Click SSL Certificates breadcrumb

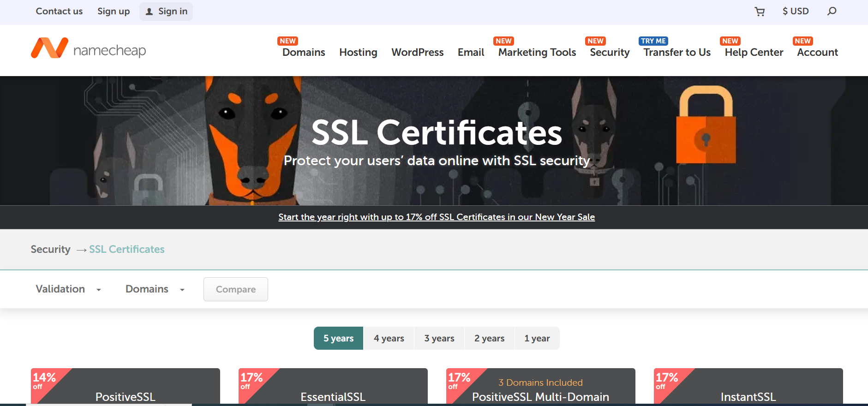(x=127, y=249)
